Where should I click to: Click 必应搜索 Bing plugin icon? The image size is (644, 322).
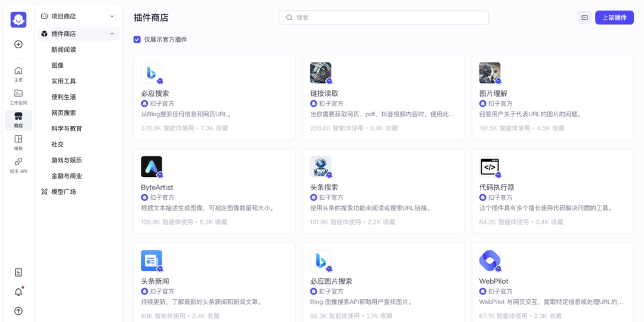coord(151,73)
